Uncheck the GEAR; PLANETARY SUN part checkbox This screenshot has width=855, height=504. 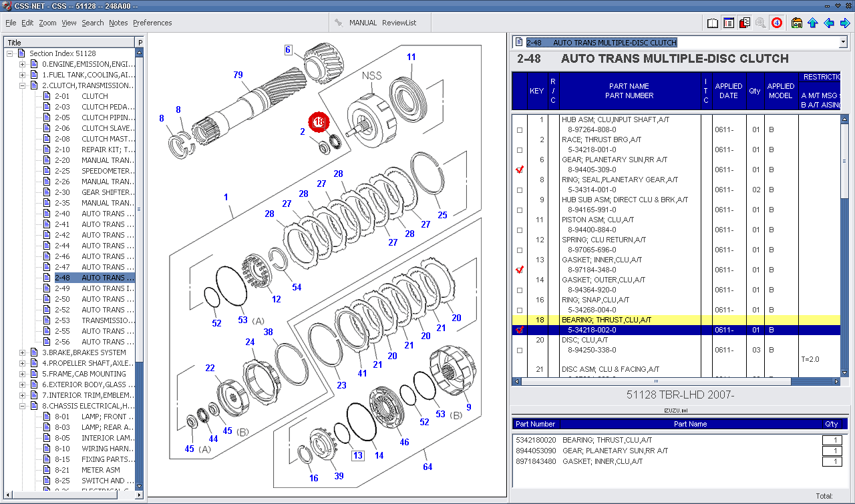pyautogui.click(x=520, y=170)
